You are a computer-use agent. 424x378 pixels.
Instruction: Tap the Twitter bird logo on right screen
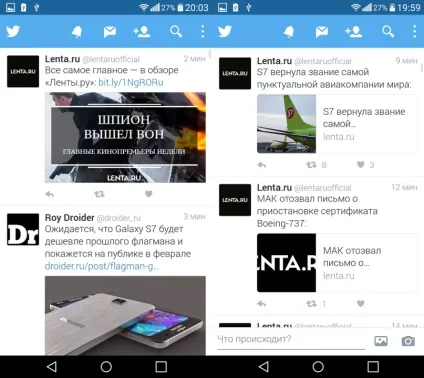click(225, 31)
